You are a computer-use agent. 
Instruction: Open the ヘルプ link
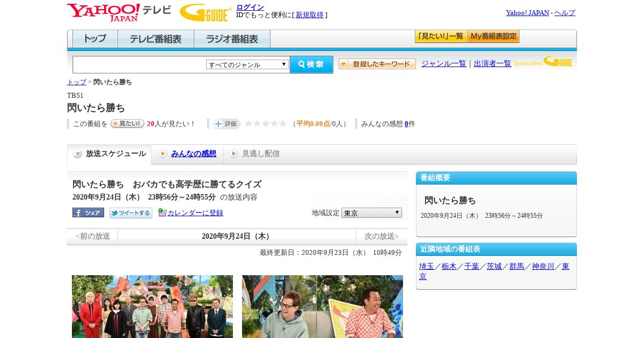pos(565,12)
